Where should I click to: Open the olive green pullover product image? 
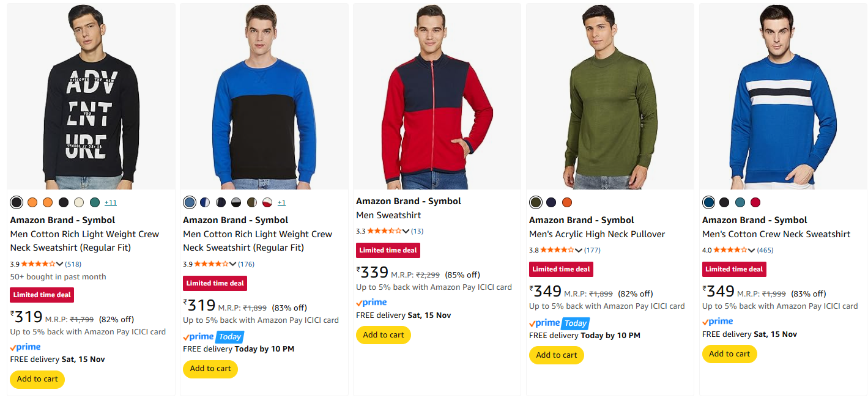[x=610, y=97]
